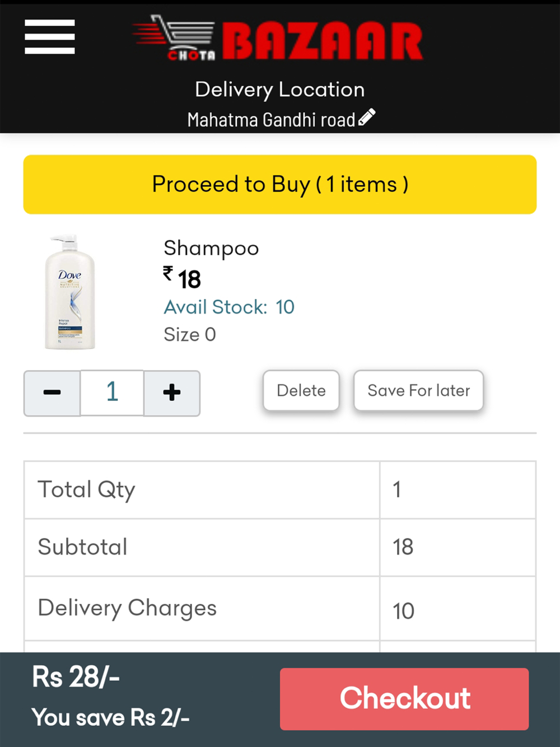Increase shampoo quantity with plus button

172,393
